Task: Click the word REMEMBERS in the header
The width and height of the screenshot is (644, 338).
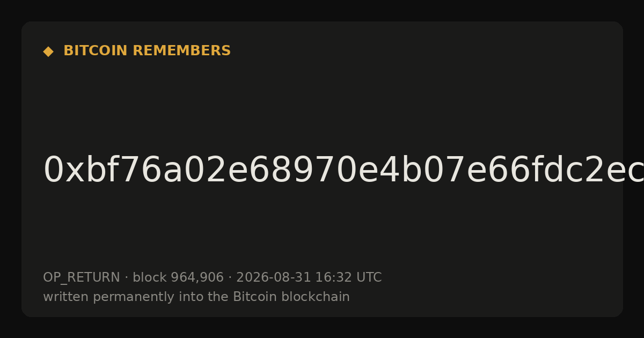Action: coord(181,51)
